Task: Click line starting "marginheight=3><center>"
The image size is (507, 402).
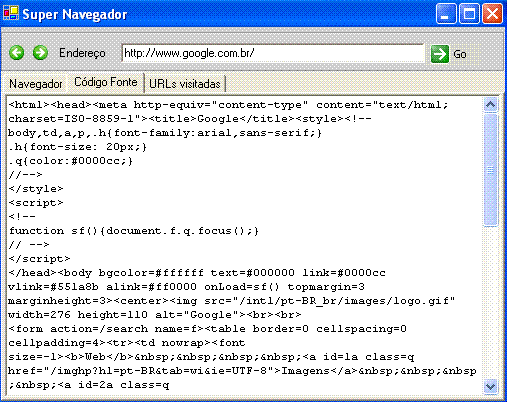Action: (x=232, y=301)
